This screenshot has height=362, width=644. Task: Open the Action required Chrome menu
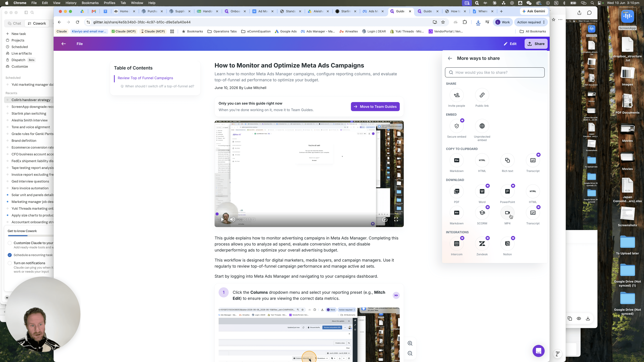(531, 22)
